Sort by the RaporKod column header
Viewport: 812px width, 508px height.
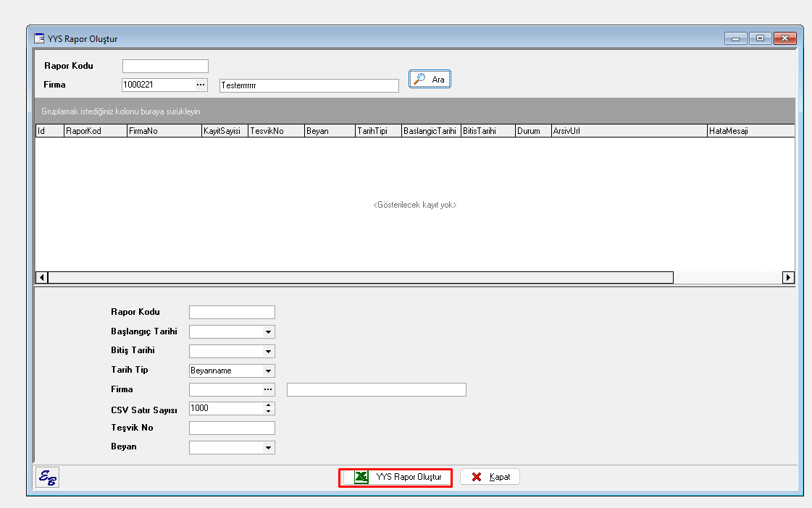94,132
